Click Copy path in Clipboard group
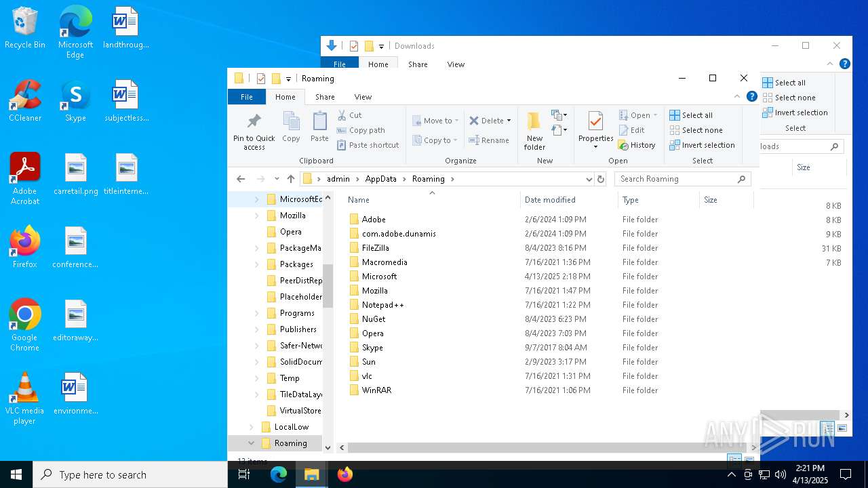Image resolution: width=868 pixels, height=488 pixels. coord(361,130)
